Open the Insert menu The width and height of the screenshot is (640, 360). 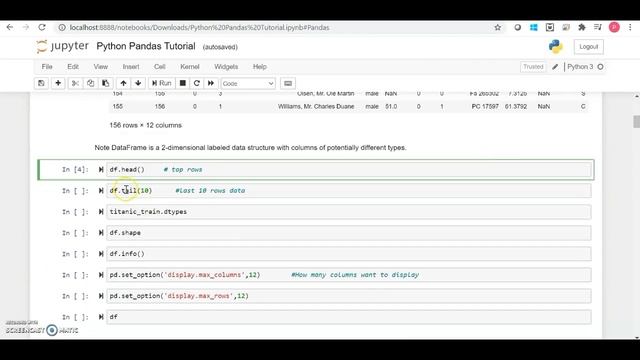click(131, 67)
